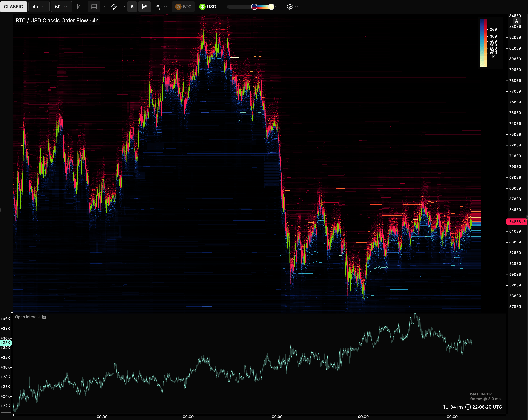Click the Open Interest chart icon
Viewport: 528px width, 420px height.
(x=44, y=317)
